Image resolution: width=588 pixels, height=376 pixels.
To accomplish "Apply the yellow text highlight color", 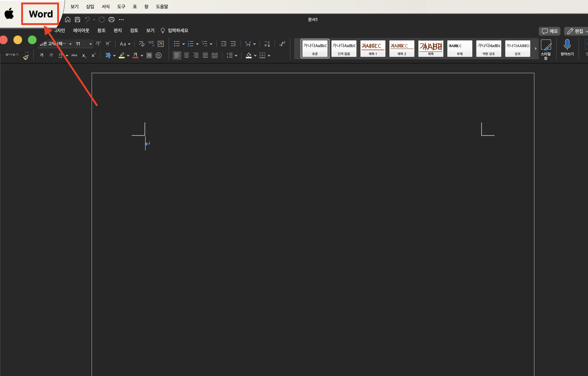I will point(122,55).
